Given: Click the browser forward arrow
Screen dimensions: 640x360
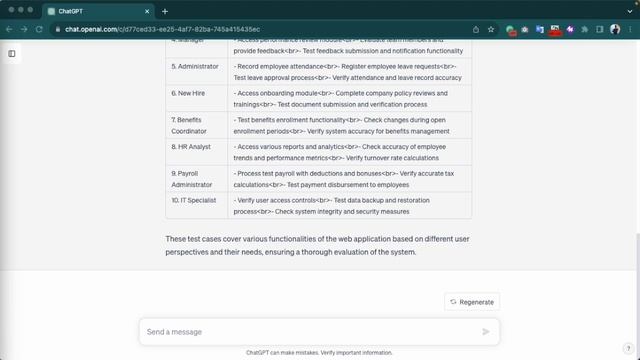Looking at the screenshot, I should (x=24, y=29).
